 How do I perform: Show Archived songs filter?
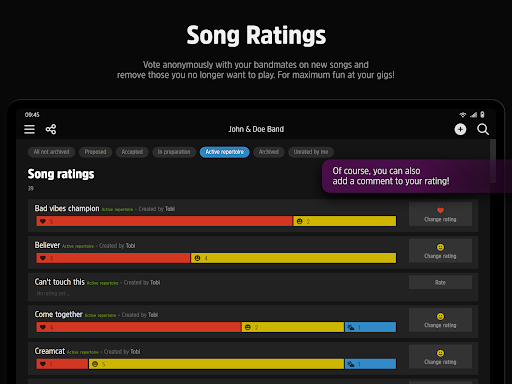tap(269, 152)
